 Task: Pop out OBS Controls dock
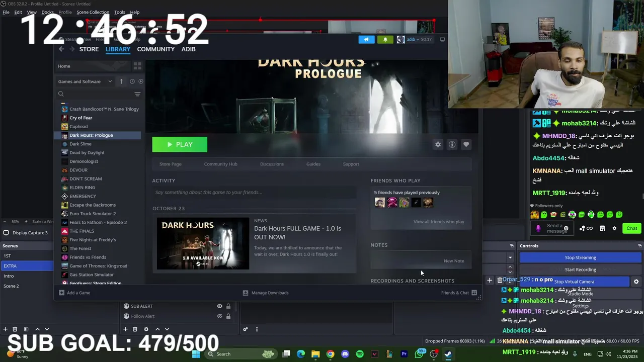[x=639, y=246]
